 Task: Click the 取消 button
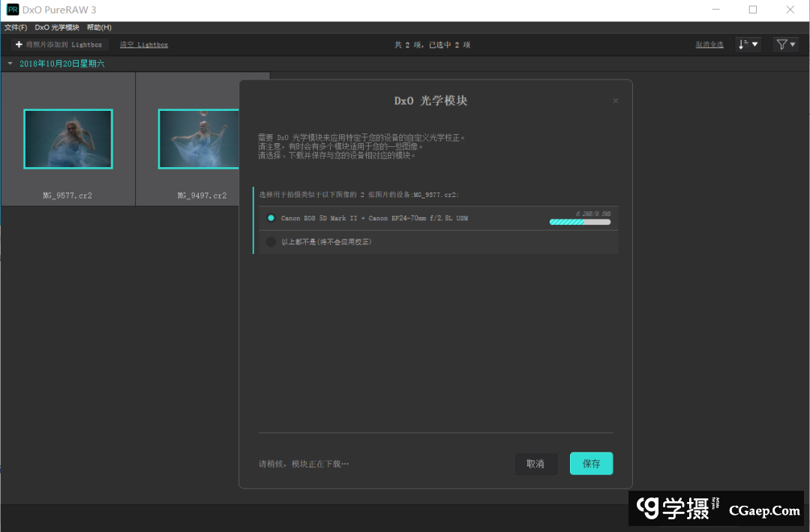pyautogui.click(x=535, y=464)
